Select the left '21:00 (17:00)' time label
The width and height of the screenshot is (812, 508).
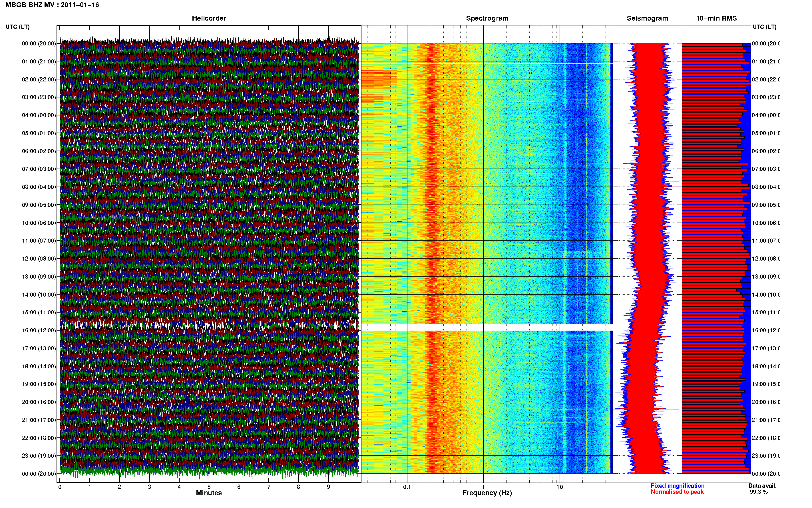(39, 420)
